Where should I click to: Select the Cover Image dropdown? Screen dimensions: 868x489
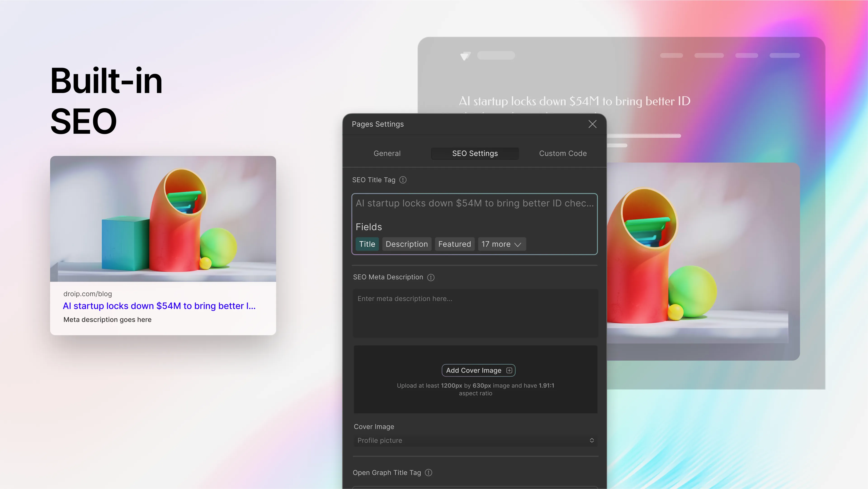475,441
